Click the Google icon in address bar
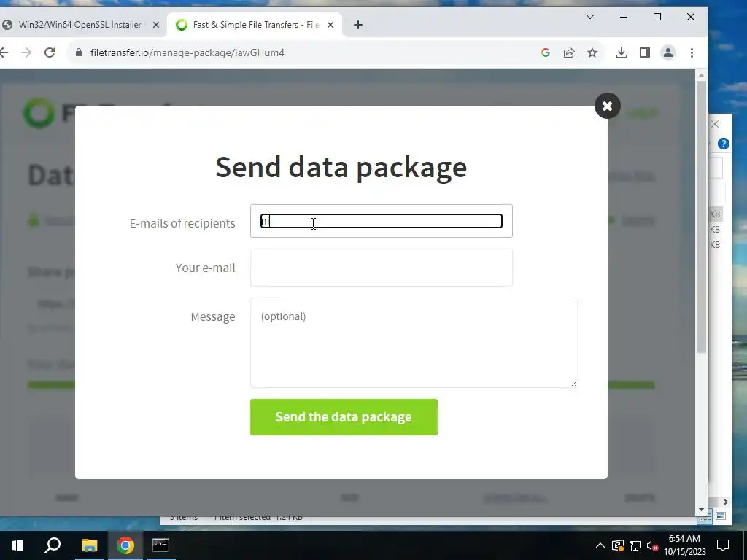 pyautogui.click(x=546, y=52)
